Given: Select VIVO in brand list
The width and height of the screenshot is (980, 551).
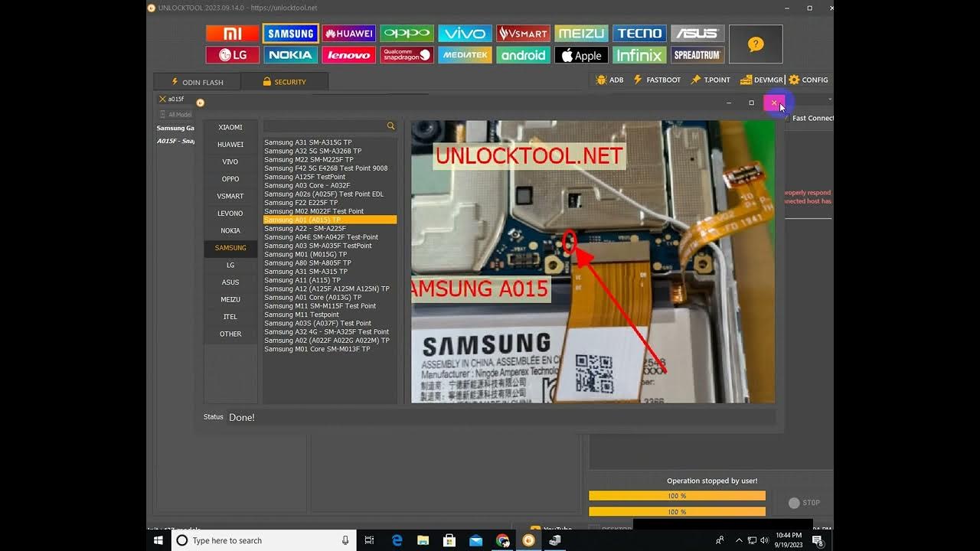Looking at the screenshot, I should click(x=230, y=161).
